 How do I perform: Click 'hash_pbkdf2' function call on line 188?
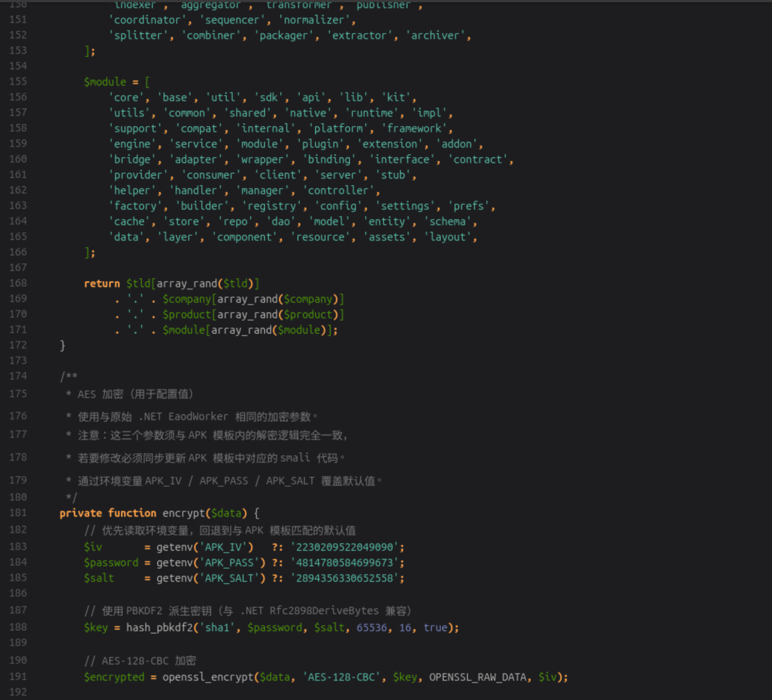[159, 627]
